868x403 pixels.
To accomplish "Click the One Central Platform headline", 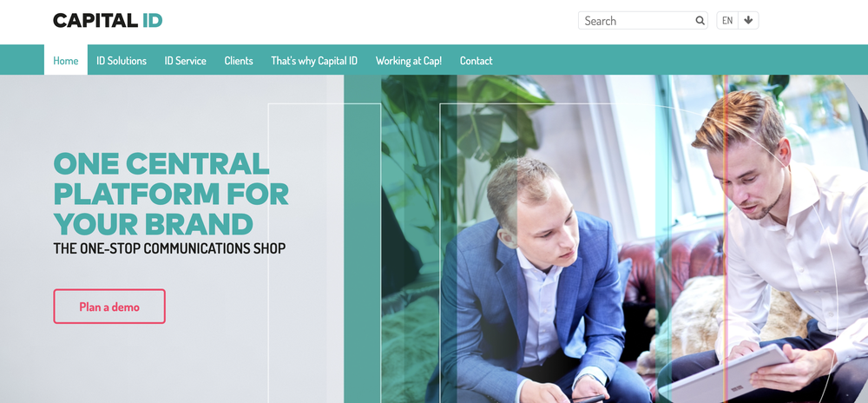I will tap(171, 194).
